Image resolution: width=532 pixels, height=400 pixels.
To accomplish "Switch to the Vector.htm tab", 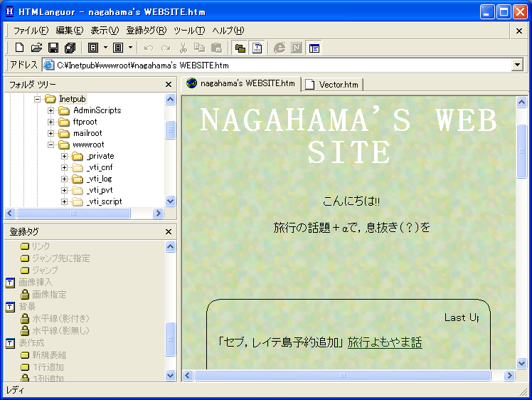I will tap(334, 84).
